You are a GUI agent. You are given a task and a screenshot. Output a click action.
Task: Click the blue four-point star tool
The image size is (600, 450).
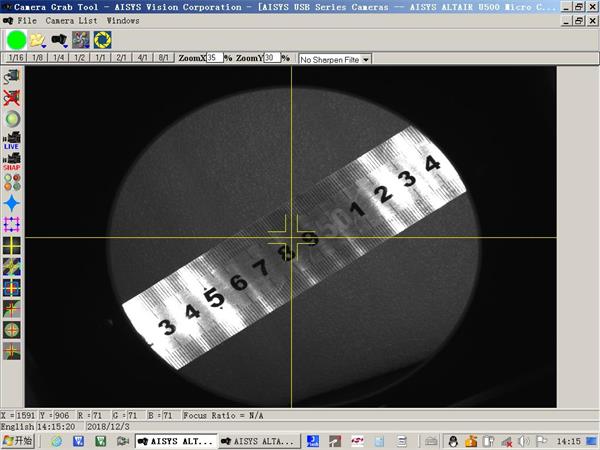pyautogui.click(x=12, y=201)
